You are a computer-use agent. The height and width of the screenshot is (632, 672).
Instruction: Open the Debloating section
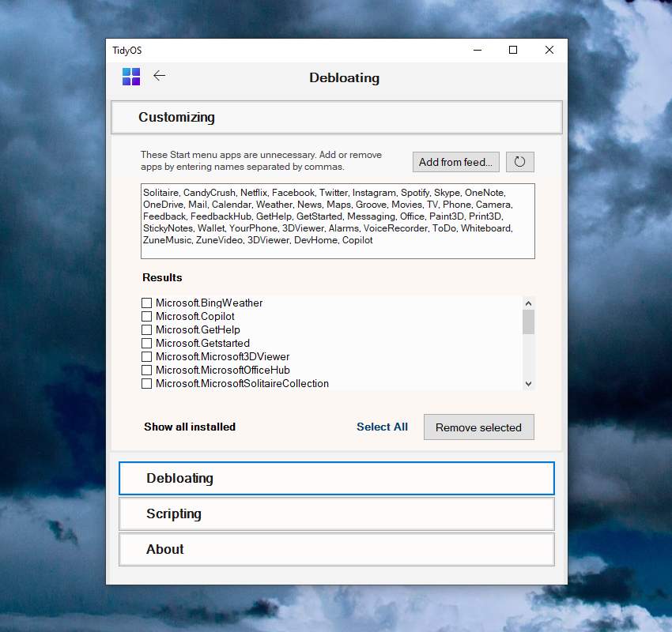[x=337, y=478]
